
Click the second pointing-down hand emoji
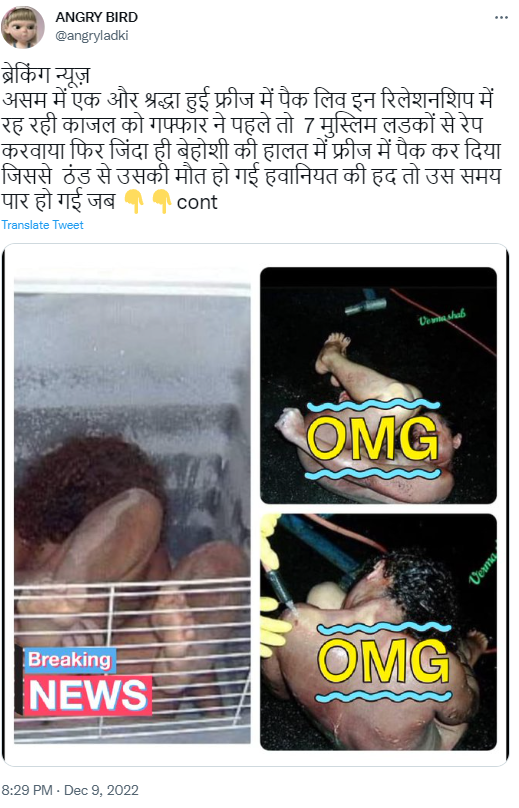click(x=162, y=201)
